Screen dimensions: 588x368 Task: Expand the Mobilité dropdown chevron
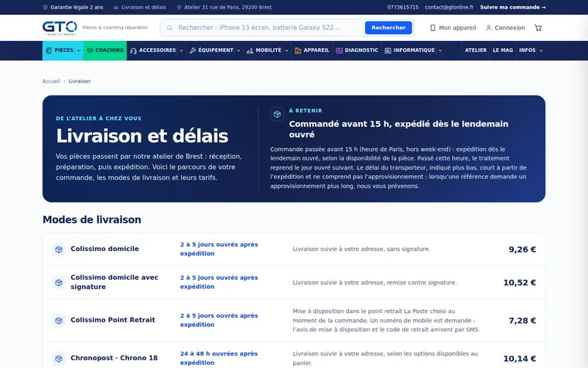(286, 50)
